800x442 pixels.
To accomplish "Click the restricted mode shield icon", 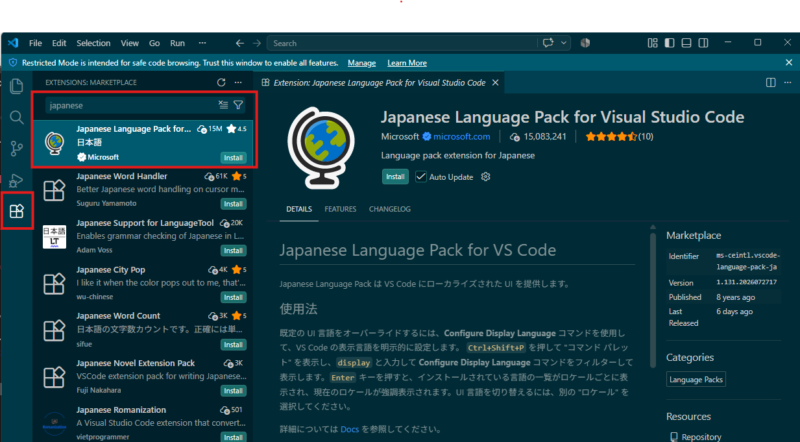I will coord(13,63).
